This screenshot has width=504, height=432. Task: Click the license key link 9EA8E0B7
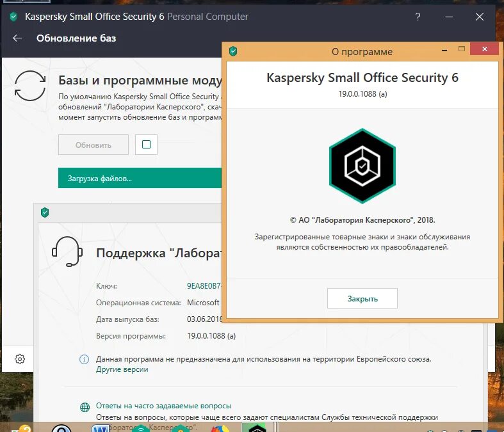204,286
